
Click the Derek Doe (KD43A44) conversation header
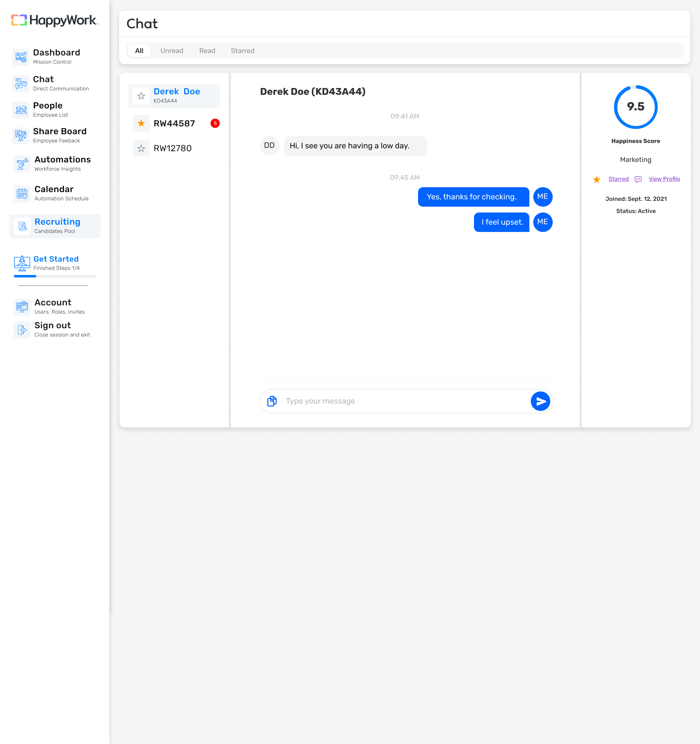(x=313, y=92)
